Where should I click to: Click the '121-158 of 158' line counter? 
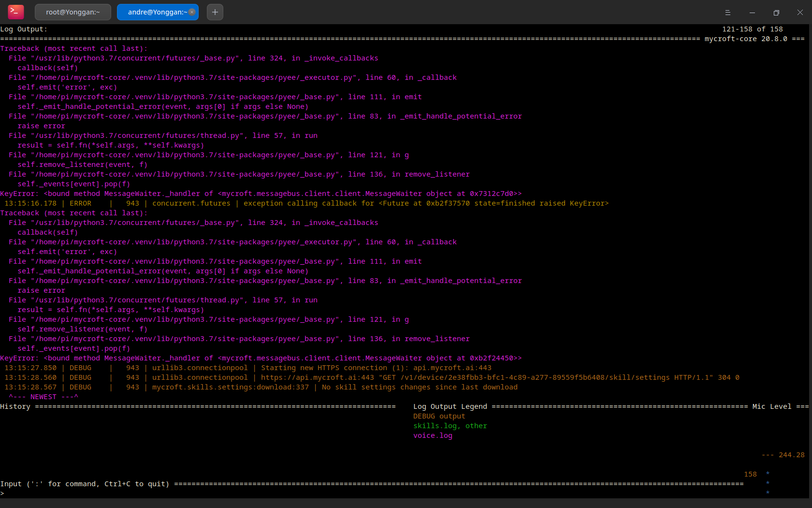(x=753, y=29)
